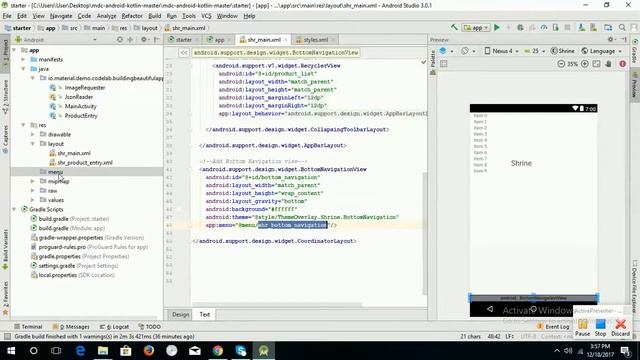
Task: Open Project panel settings gear
Action: pyautogui.click(x=144, y=40)
